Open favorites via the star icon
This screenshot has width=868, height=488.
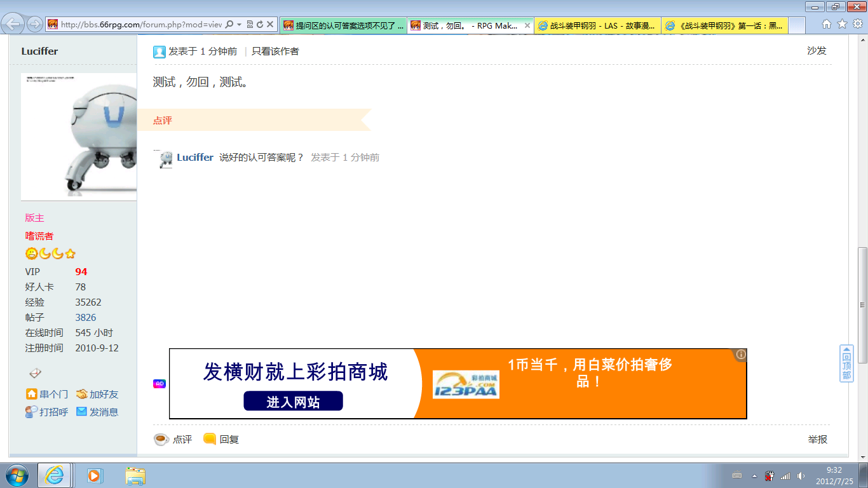point(842,24)
